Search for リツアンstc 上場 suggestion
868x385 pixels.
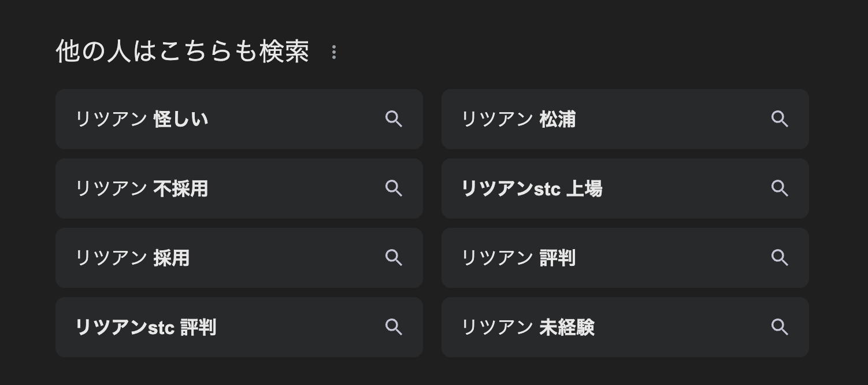[x=531, y=189]
